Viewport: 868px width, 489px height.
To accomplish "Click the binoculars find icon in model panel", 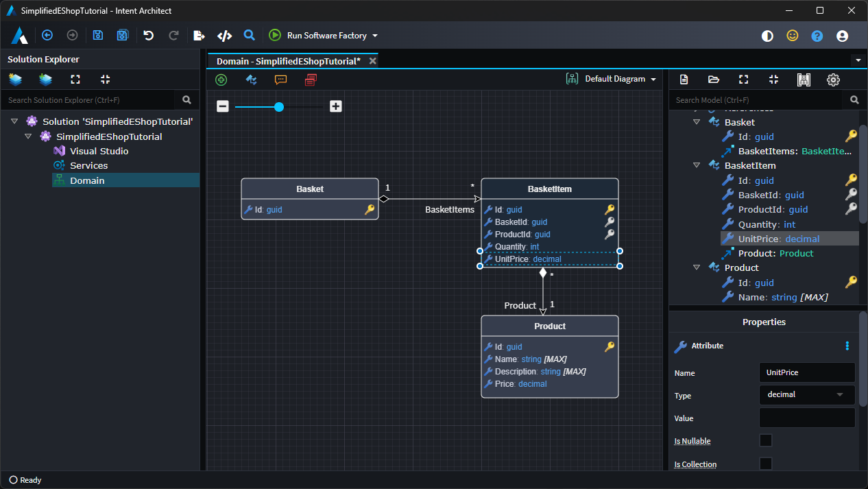I will tap(804, 80).
